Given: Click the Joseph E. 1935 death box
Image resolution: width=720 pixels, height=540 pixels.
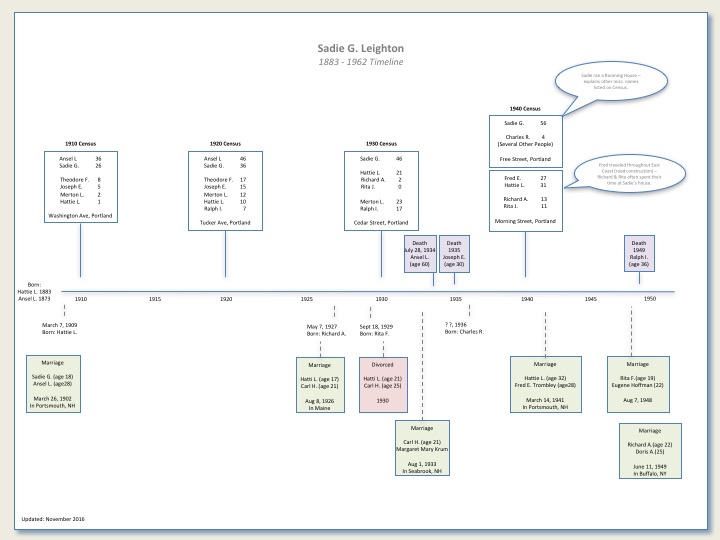Looking at the screenshot, I should [x=454, y=255].
